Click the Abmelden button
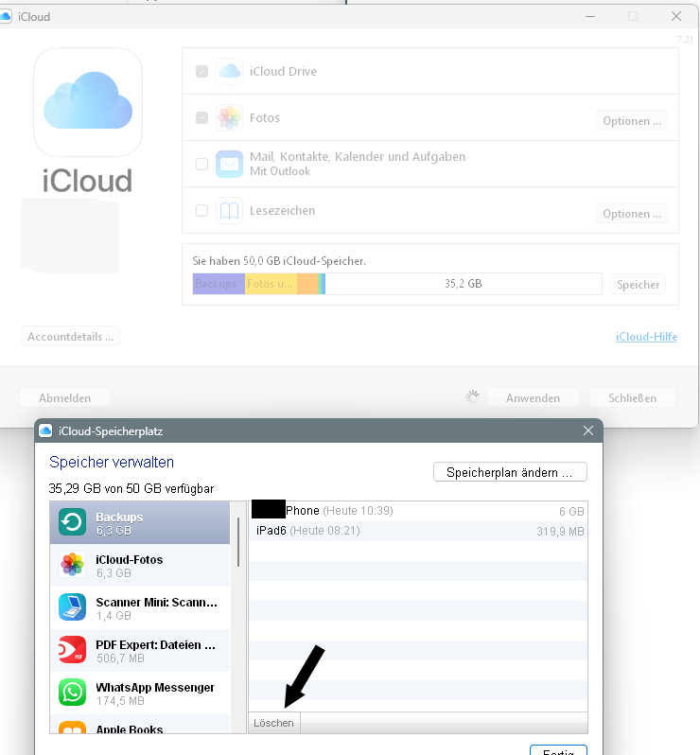Image resolution: width=700 pixels, height=755 pixels. click(64, 398)
